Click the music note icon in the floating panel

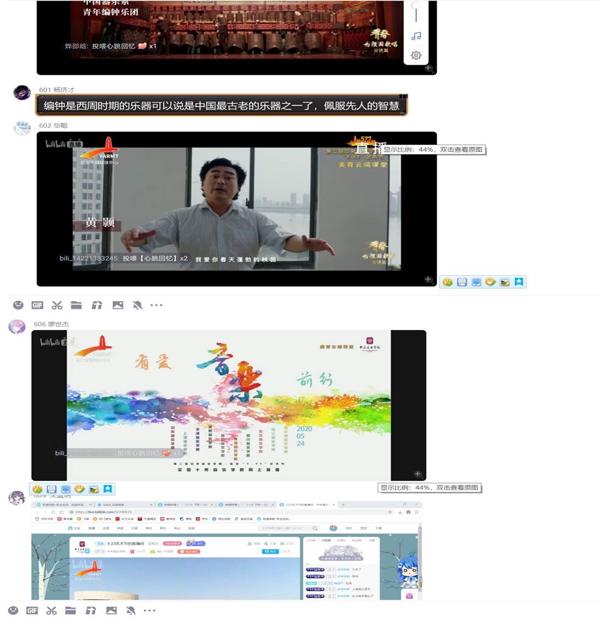tap(416, 36)
